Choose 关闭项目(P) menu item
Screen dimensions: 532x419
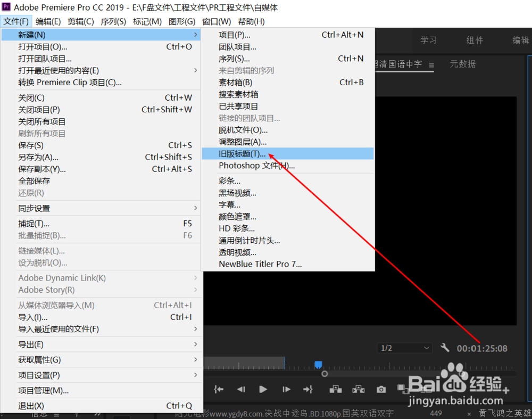(101, 110)
